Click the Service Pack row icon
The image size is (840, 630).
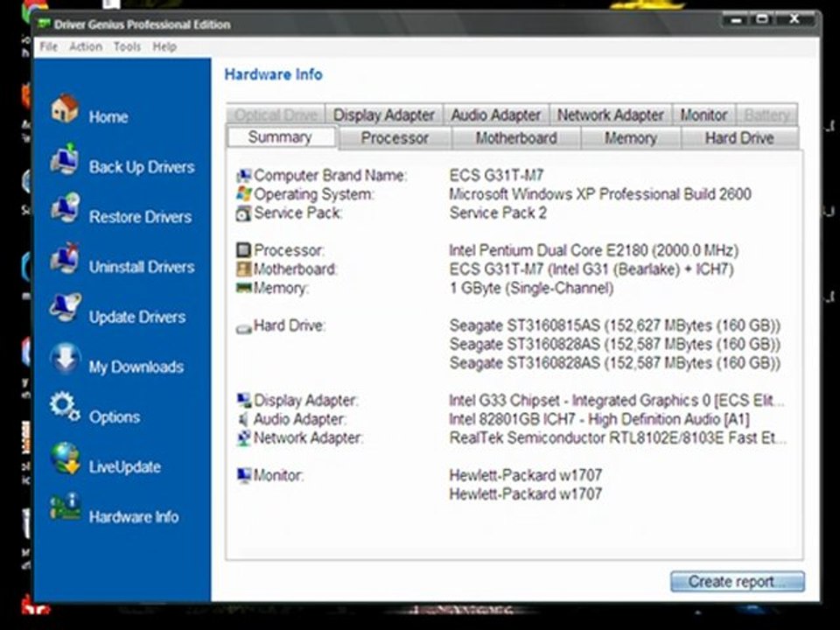click(244, 213)
